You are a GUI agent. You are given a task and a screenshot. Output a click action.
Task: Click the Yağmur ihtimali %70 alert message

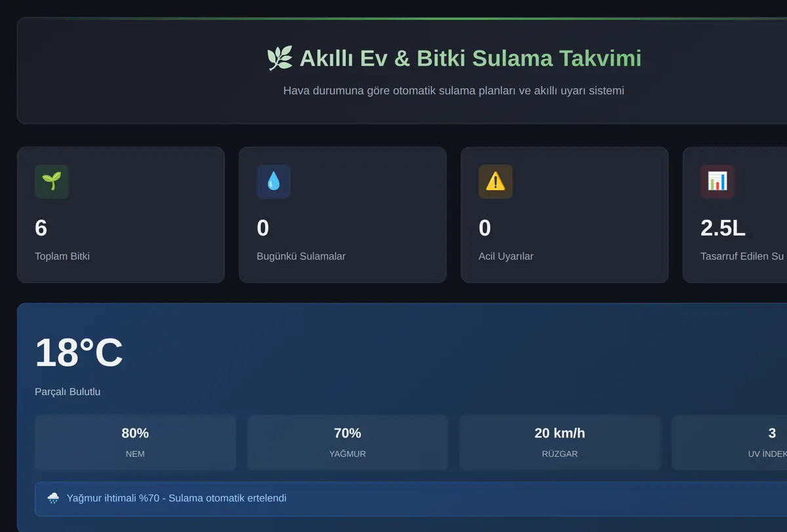coord(176,499)
